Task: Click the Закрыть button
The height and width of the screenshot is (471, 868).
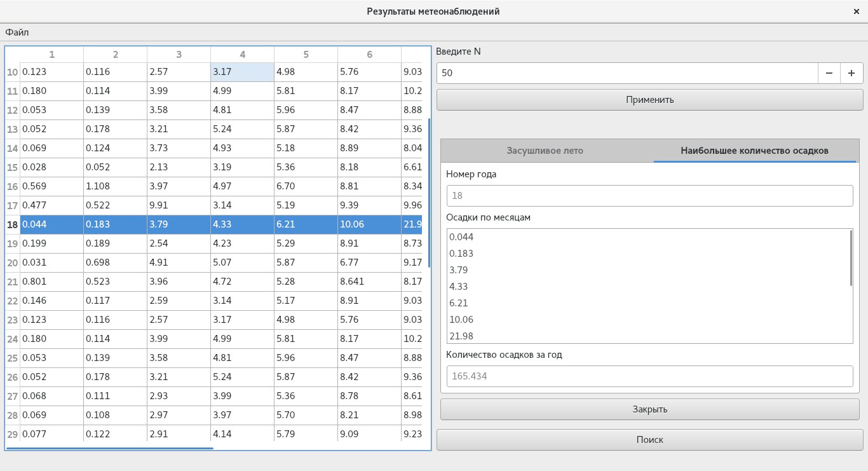Action: pyautogui.click(x=649, y=409)
